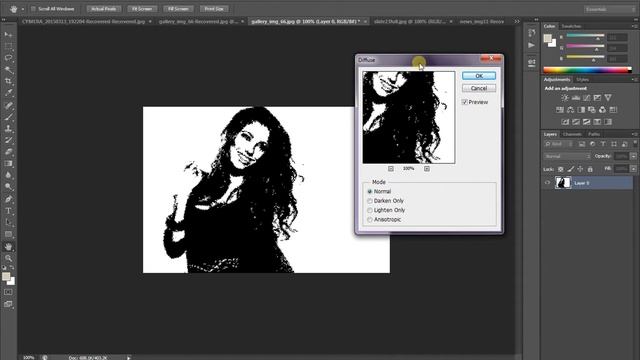The image size is (640, 360).
Task: Toggle Scroll All Windows checkbox
Action: click(x=33, y=9)
